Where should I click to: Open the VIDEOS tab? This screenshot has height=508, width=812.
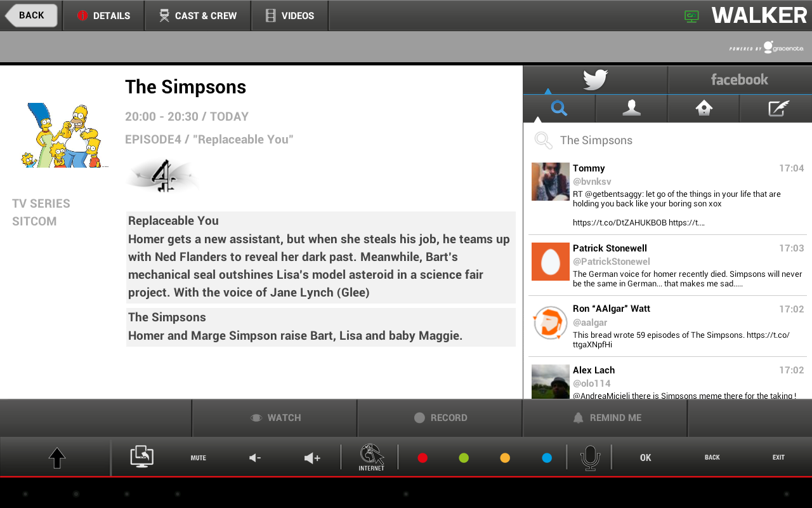click(290, 15)
